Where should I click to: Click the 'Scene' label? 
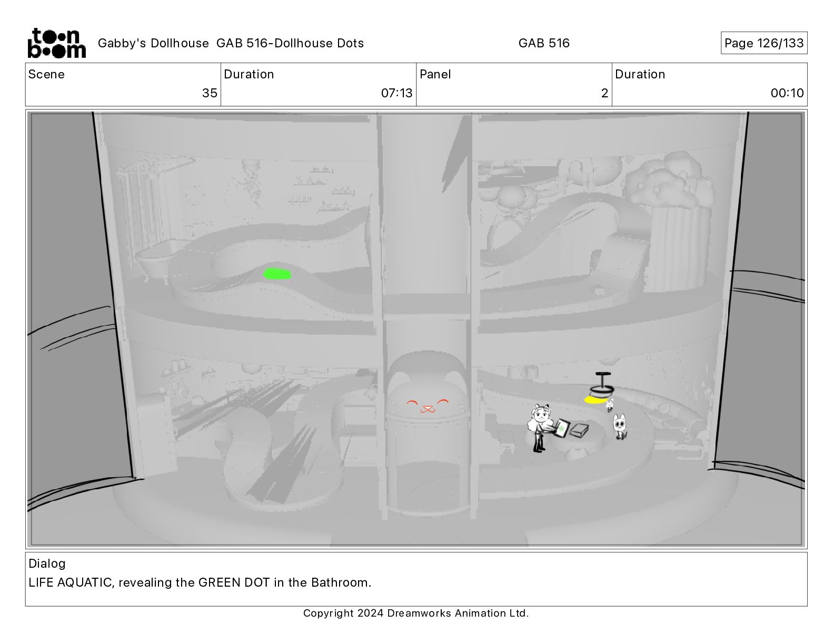tap(46, 74)
